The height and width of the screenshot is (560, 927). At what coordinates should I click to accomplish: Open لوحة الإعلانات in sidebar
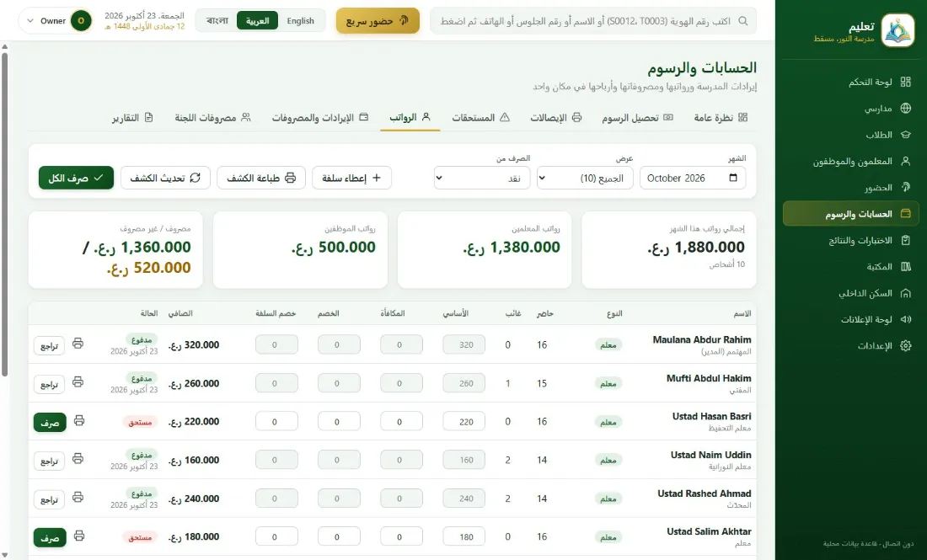[x=851, y=319]
